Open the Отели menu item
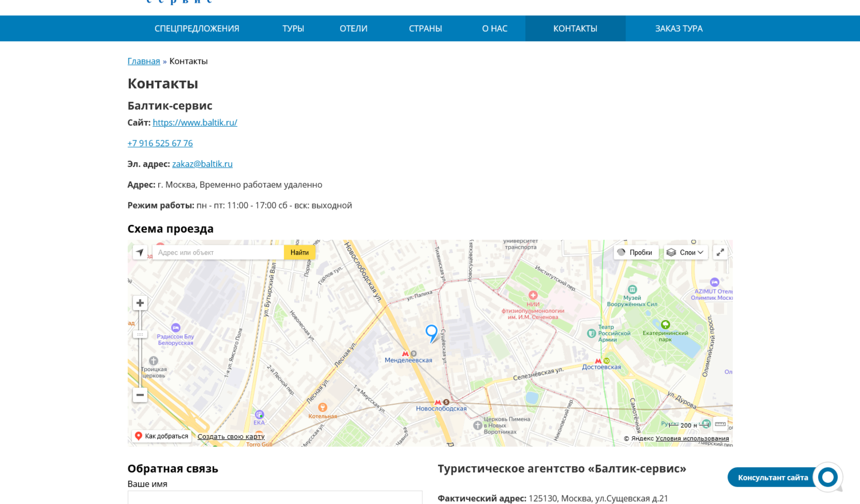This screenshot has height=504, width=860. 353,29
